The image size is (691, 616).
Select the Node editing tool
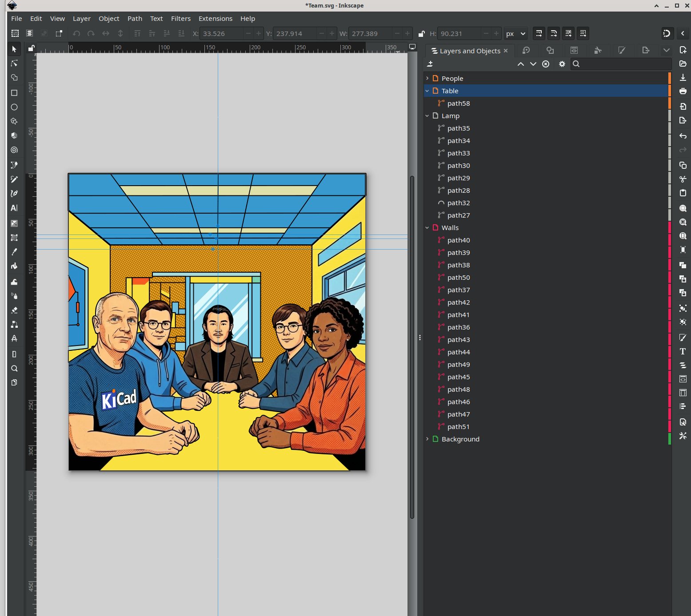pos(14,64)
